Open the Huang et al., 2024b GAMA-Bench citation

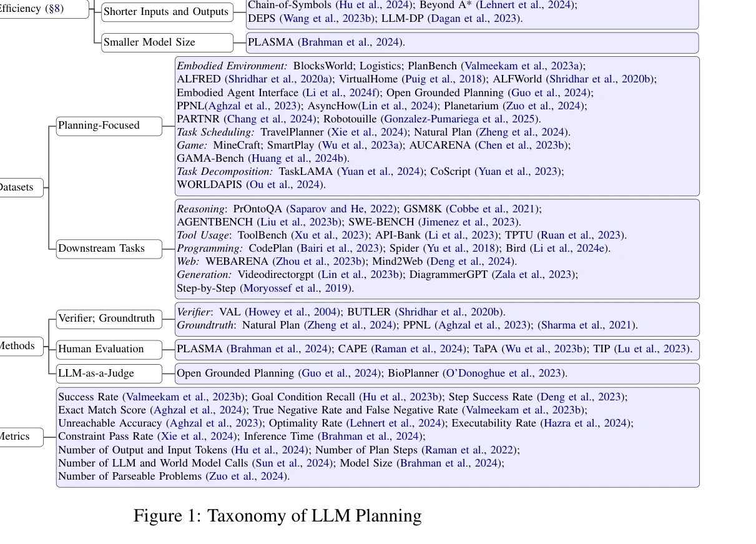tap(298, 158)
